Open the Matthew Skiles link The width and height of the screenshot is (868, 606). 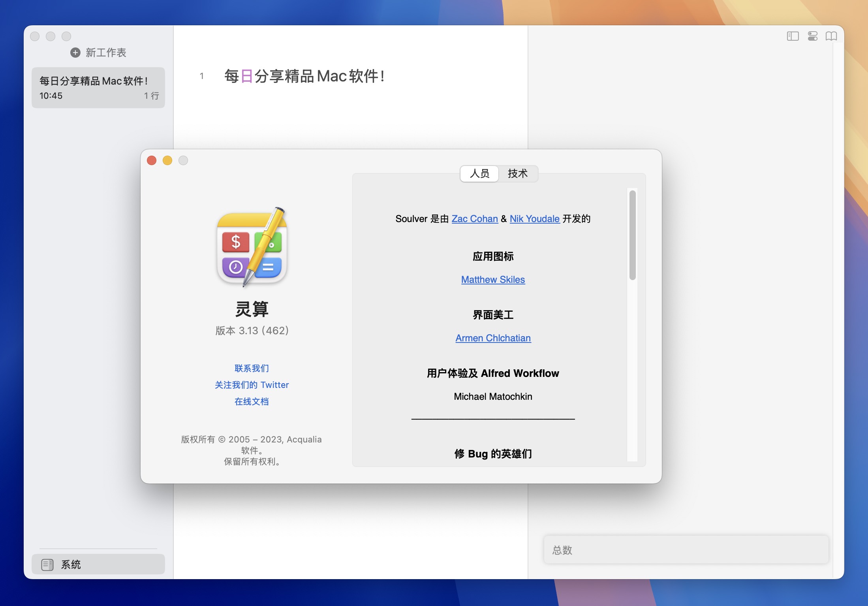493,280
